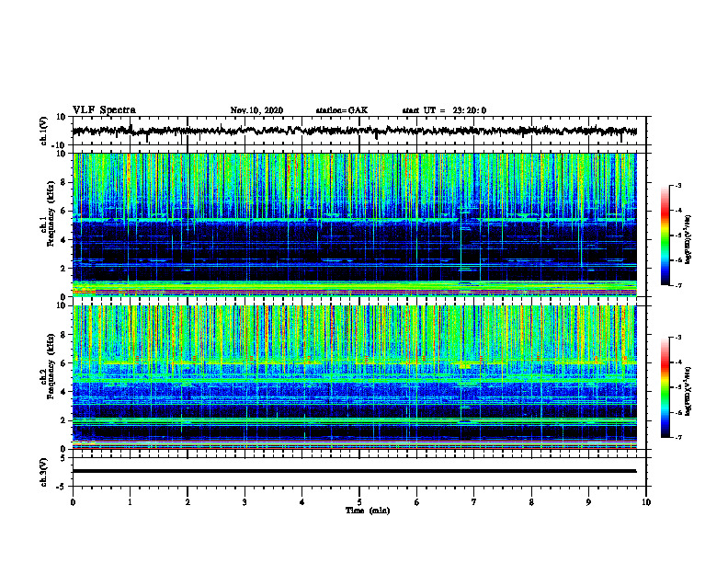This screenshot has width=728, height=563.
Task: Click the "ch.3(V)" axis label
Action: (44, 472)
